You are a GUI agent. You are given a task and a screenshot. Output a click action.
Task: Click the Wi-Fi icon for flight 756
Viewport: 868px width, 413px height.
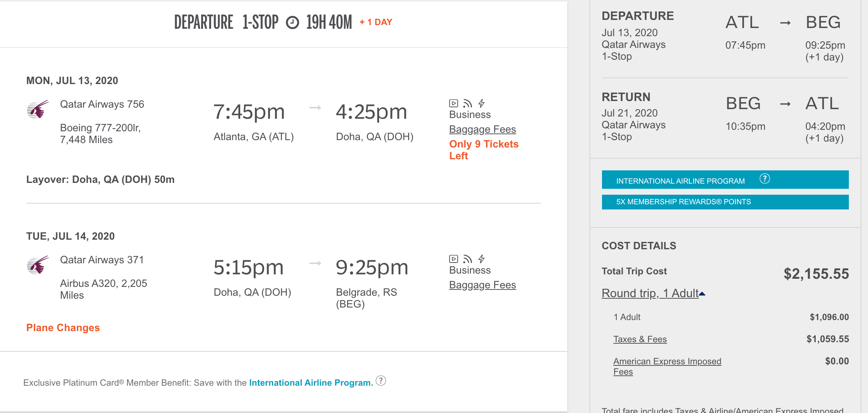point(468,103)
